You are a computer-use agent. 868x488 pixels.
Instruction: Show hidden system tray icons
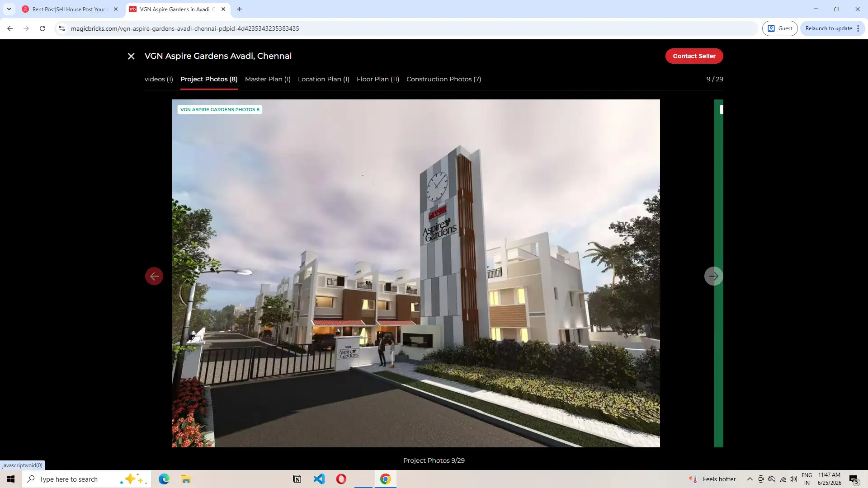coord(750,479)
